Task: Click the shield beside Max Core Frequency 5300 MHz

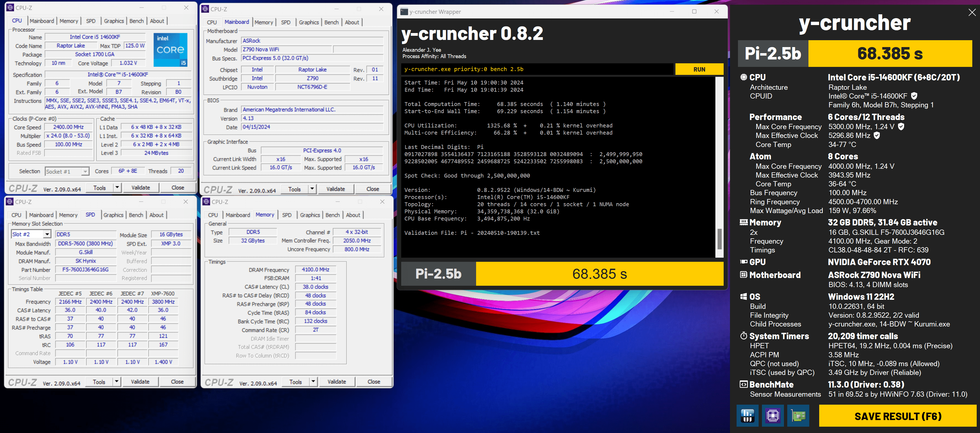Action: pyautogui.click(x=901, y=127)
